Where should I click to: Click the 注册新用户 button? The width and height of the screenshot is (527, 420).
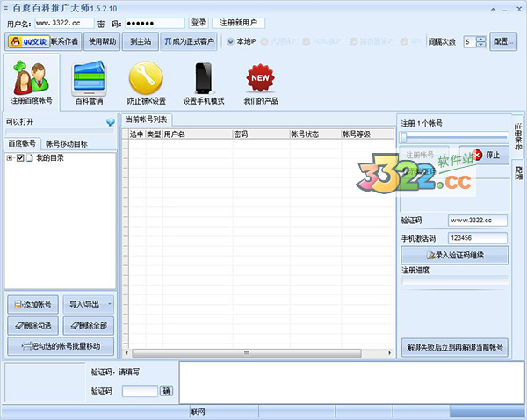(x=238, y=23)
